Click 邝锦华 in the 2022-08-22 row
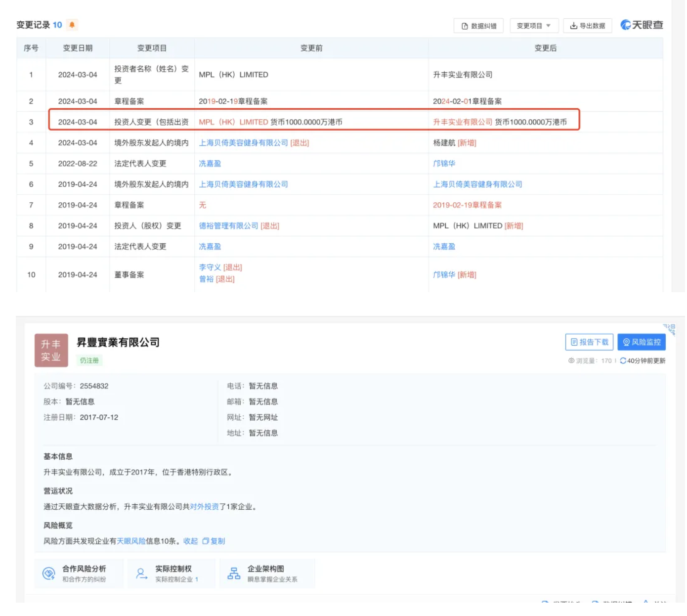This screenshot has height=616, width=687. (x=444, y=164)
